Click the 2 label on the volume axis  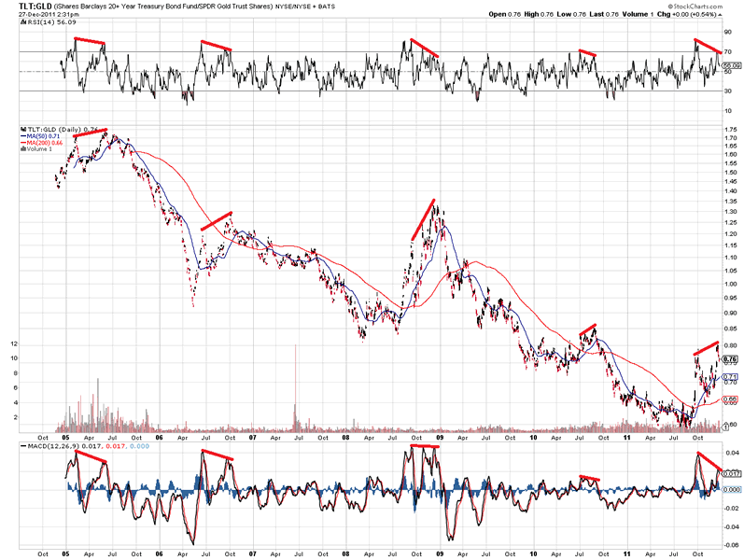(15, 417)
